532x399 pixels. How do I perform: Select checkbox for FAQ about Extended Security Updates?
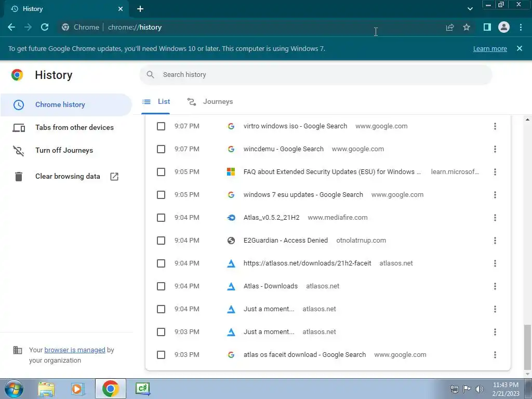click(x=161, y=172)
